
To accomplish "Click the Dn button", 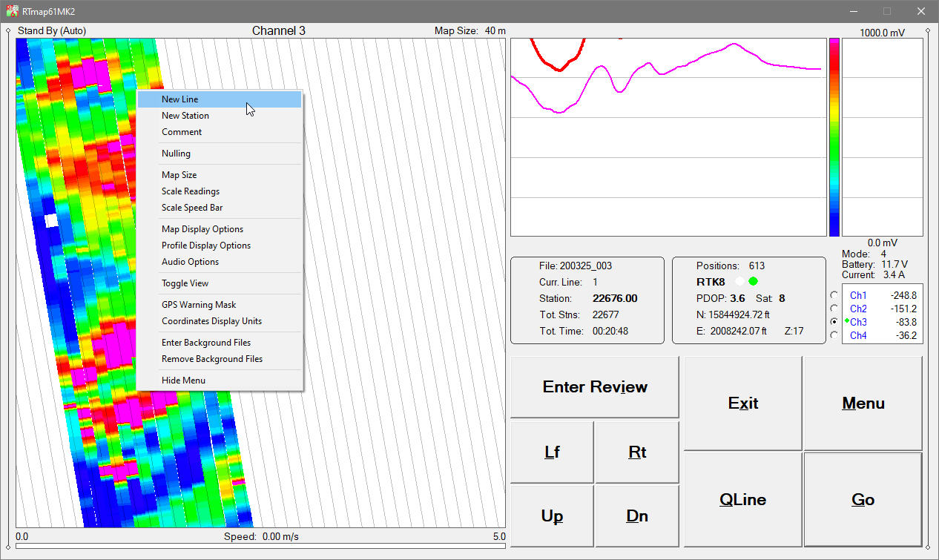I will click(x=637, y=516).
